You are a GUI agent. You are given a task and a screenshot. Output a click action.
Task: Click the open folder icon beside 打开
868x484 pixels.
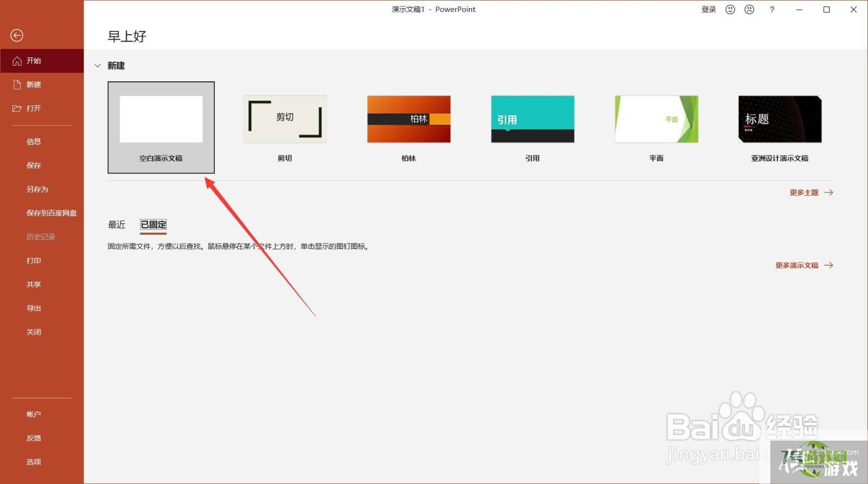coord(17,108)
